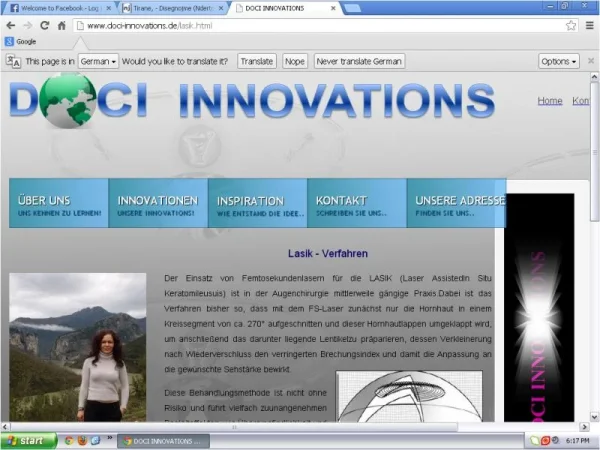Expand the translate Options dropdown
This screenshot has width=600, height=450.
tap(558, 61)
